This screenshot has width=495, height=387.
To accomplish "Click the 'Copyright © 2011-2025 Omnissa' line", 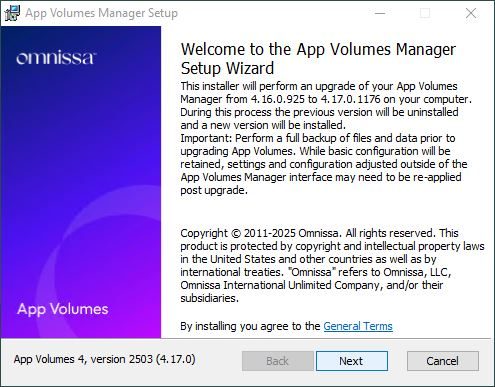I will point(319,233).
